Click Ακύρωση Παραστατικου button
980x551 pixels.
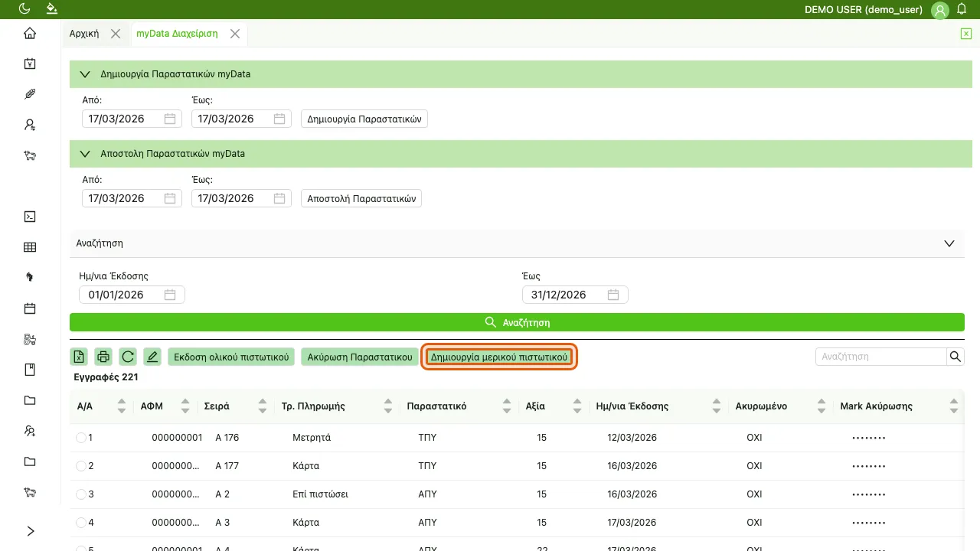(x=360, y=357)
